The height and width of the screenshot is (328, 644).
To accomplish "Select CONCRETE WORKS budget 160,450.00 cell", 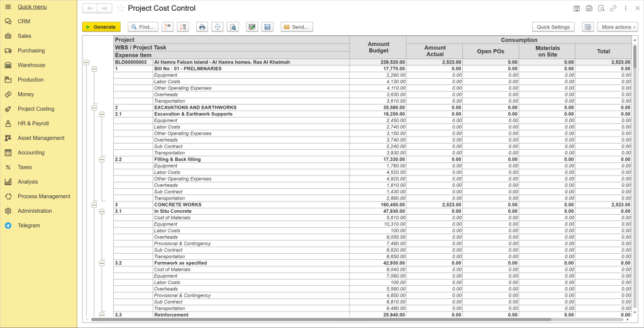I will coord(378,205).
